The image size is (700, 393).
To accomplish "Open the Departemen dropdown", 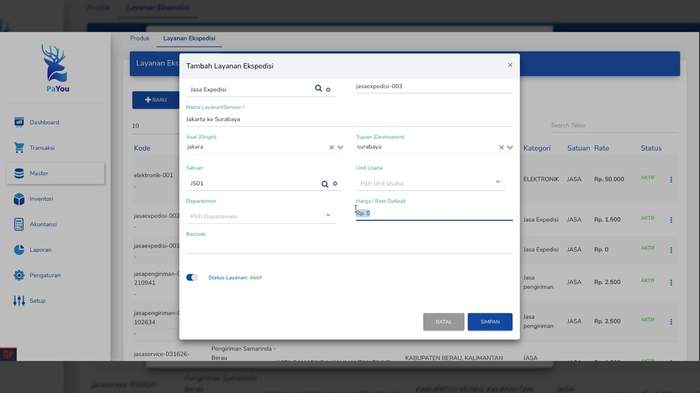I will point(260,216).
